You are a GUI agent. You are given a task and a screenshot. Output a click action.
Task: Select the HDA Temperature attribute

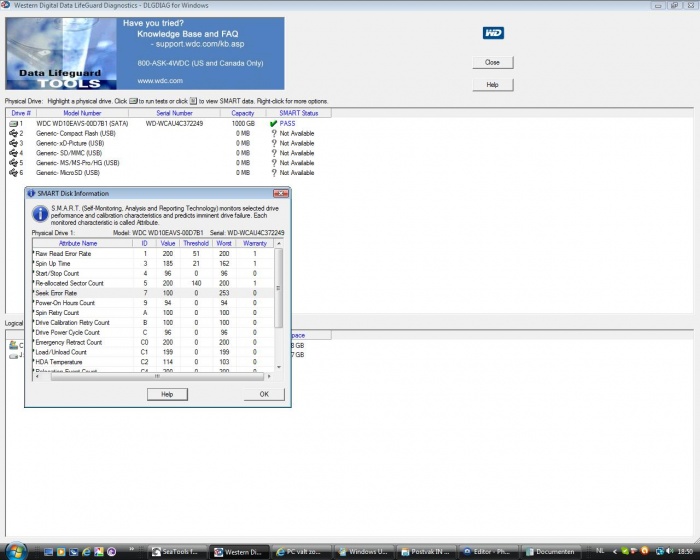point(153,362)
